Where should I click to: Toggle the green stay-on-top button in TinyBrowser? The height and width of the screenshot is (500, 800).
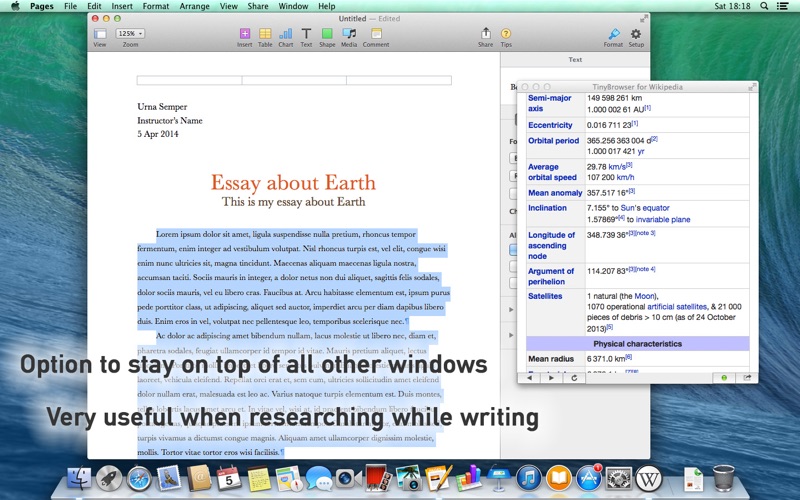click(x=724, y=378)
